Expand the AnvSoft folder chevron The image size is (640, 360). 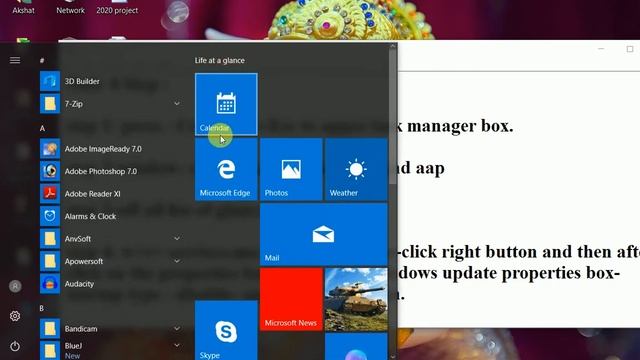click(x=177, y=238)
